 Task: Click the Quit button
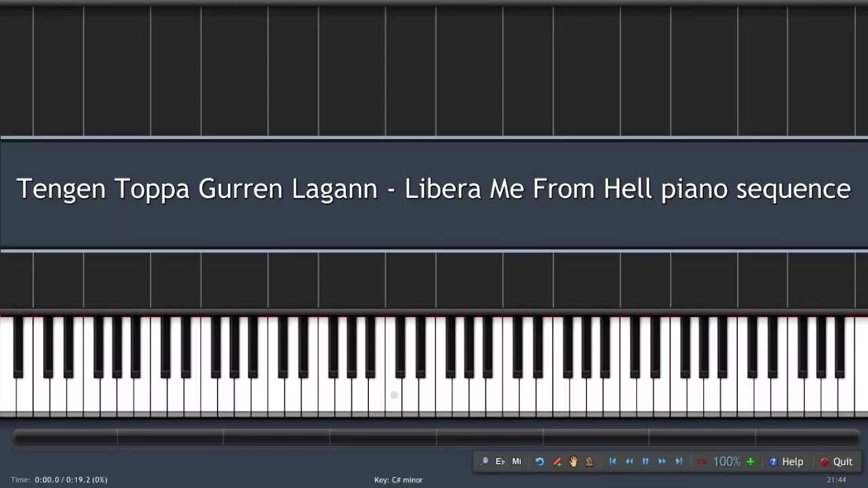point(836,462)
